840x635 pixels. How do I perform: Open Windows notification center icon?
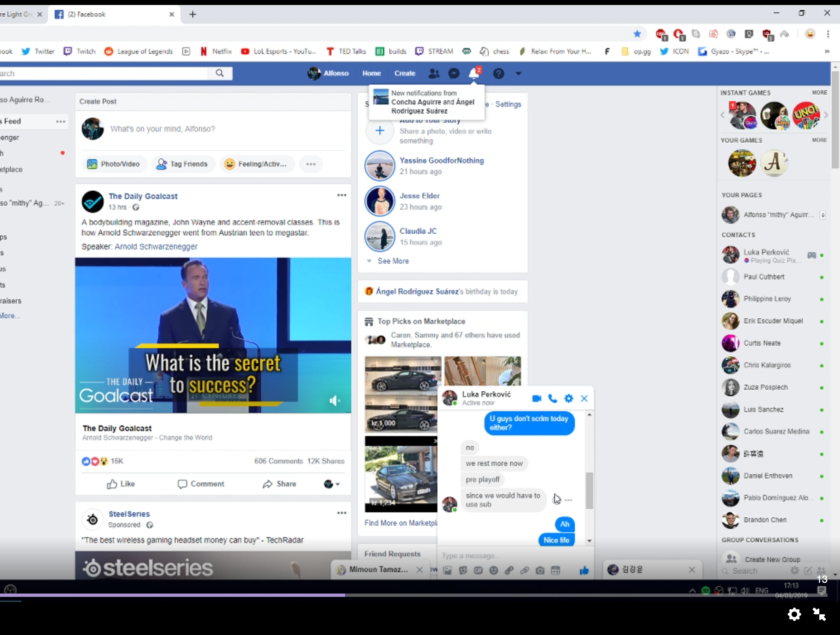click(x=822, y=591)
